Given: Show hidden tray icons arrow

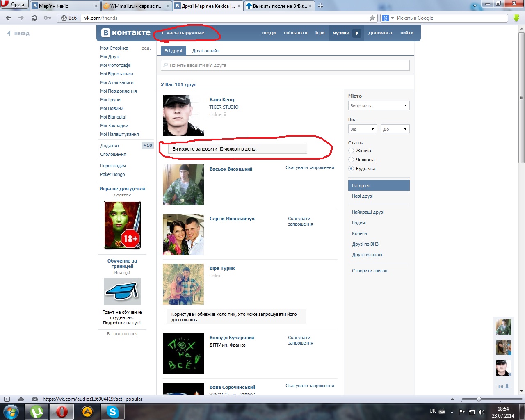Looking at the screenshot, I should coord(452,412).
